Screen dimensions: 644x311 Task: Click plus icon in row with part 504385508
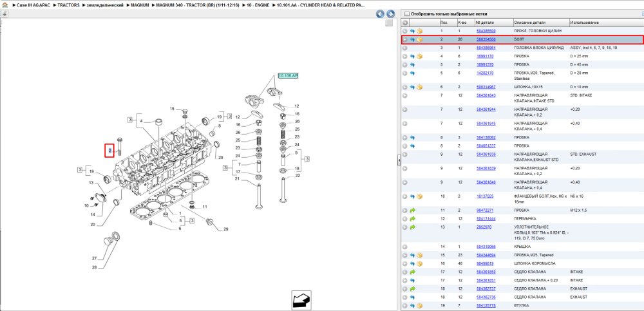(x=405, y=31)
